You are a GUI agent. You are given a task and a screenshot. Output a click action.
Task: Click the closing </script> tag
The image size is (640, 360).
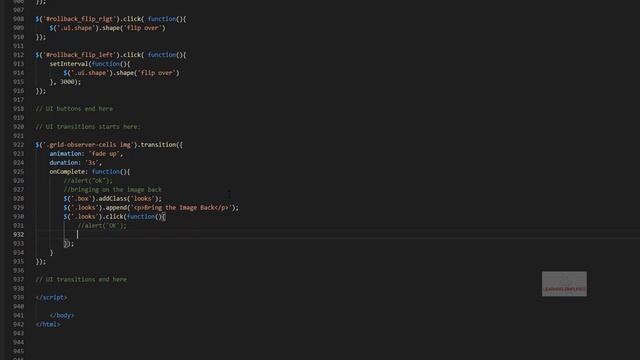51,297
